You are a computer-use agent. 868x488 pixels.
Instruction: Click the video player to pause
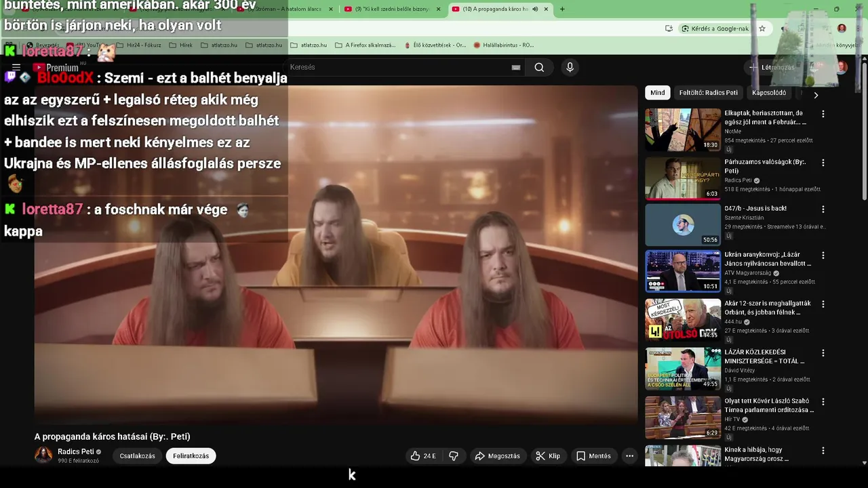[336, 254]
